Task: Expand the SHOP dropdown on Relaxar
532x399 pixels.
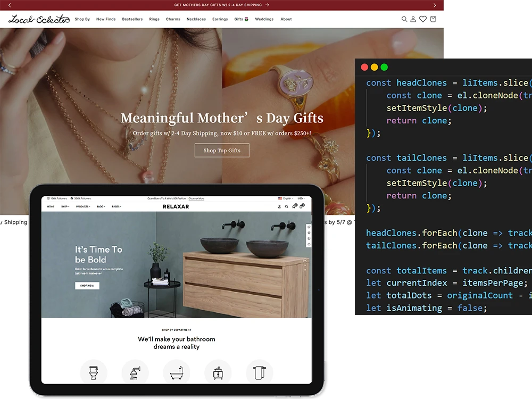Action: pos(65,206)
